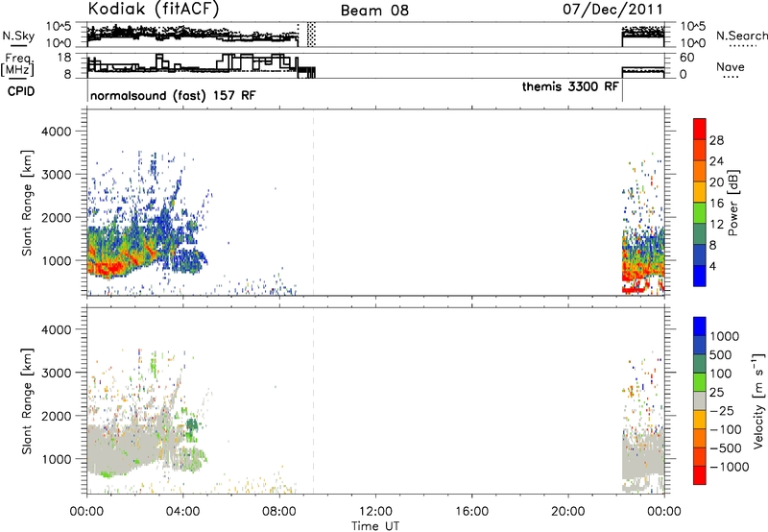Select the "N.Sky" legend label

[x=18, y=36]
